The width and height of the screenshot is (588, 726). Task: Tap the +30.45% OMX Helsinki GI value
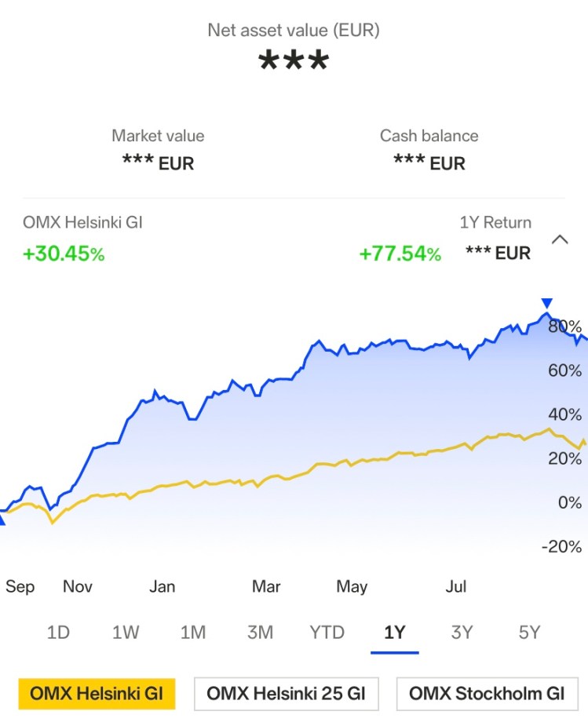click(x=64, y=254)
